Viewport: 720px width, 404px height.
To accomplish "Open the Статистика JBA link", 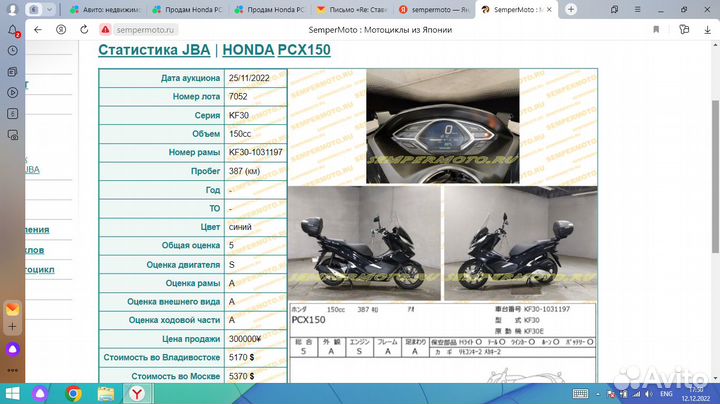I will 154,50.
